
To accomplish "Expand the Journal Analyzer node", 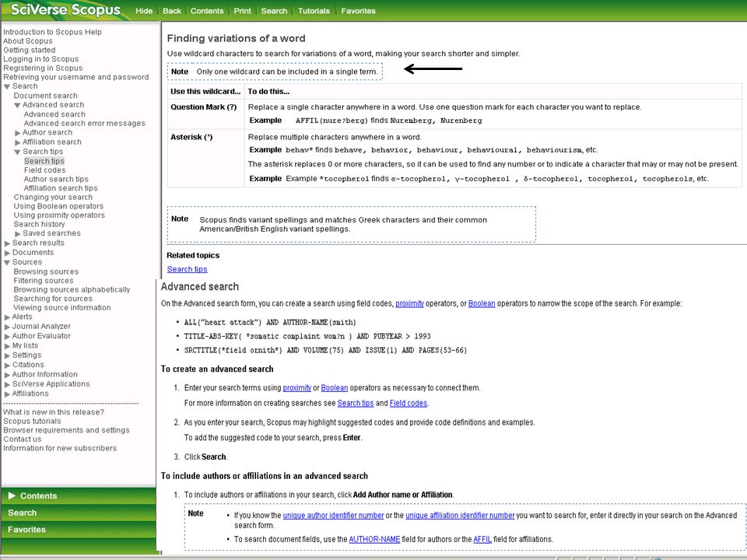I will click(7, 327).
